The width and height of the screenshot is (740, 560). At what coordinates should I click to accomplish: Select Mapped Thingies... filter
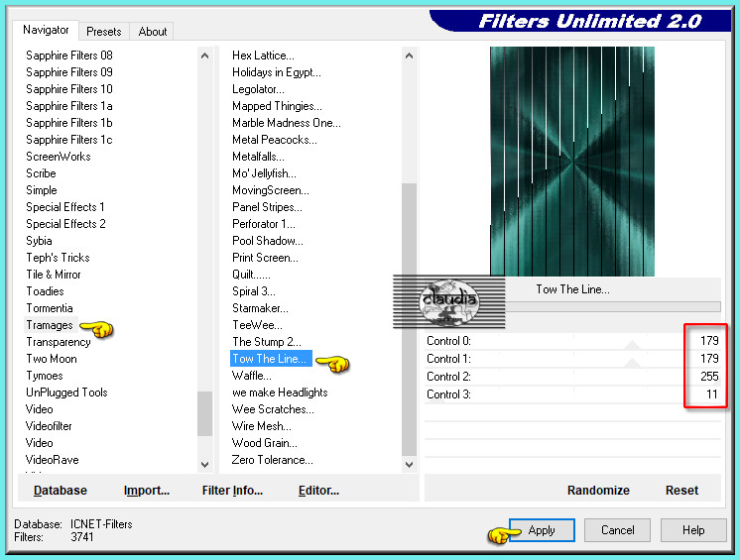click(277, 106)
